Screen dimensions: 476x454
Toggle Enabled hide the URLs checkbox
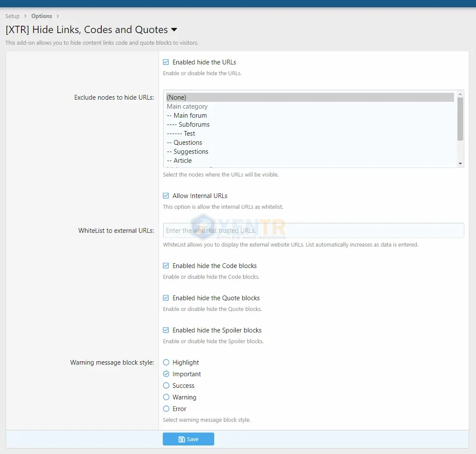[x=166, y=62]
